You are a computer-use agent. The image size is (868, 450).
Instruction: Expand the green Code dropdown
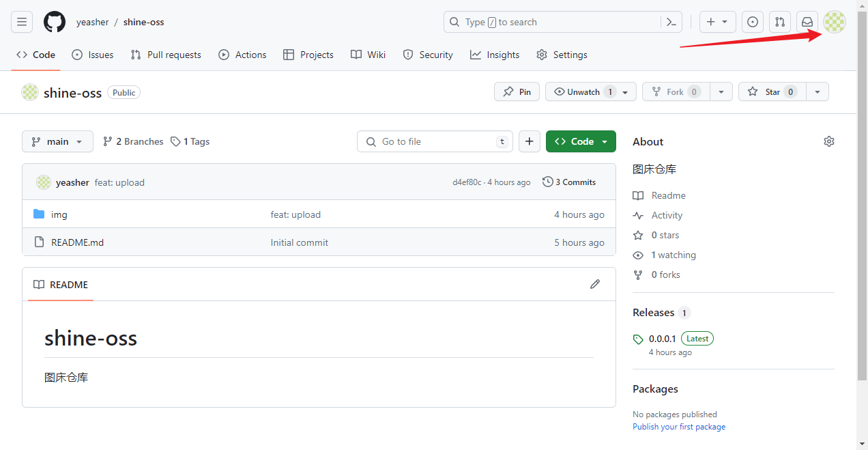pyautogui.click(x=581, y=141)
